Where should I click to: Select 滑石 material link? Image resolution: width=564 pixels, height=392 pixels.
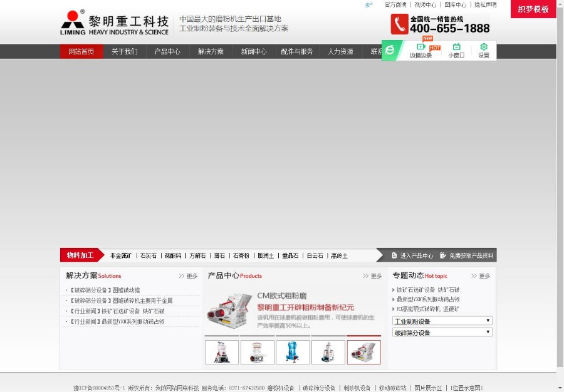tap(219, 256)
